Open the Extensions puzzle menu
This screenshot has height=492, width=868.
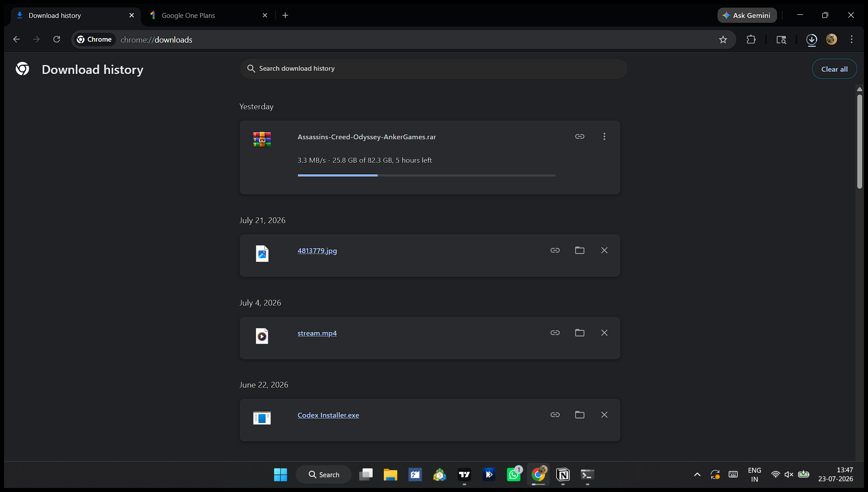click(x=751, y=39)
